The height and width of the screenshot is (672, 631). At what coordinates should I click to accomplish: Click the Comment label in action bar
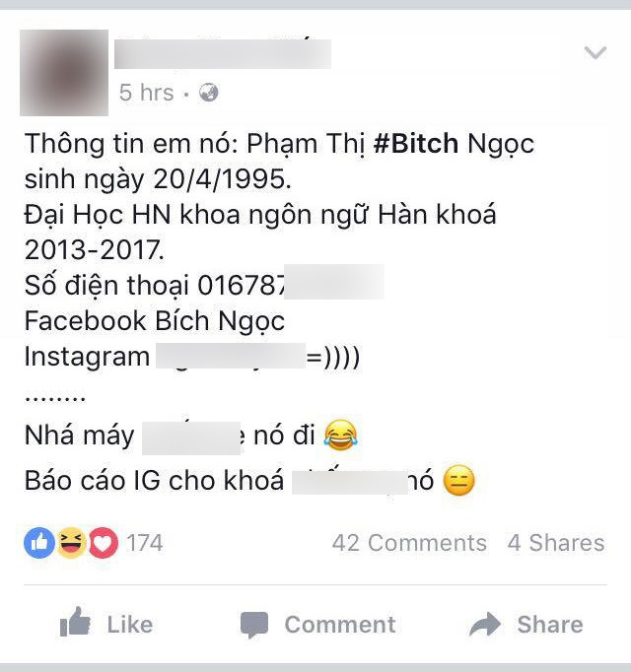[340, 625]
